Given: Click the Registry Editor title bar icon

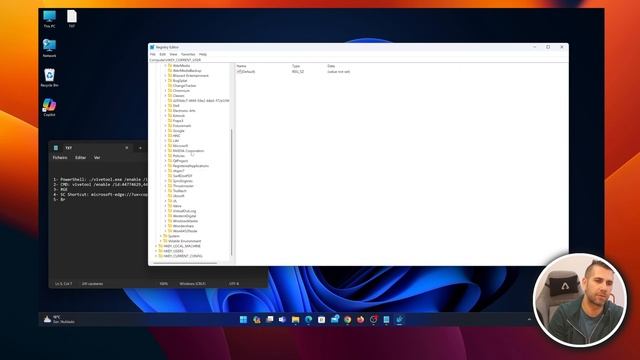Looking at the screenshot, I should tap(152, 47).
